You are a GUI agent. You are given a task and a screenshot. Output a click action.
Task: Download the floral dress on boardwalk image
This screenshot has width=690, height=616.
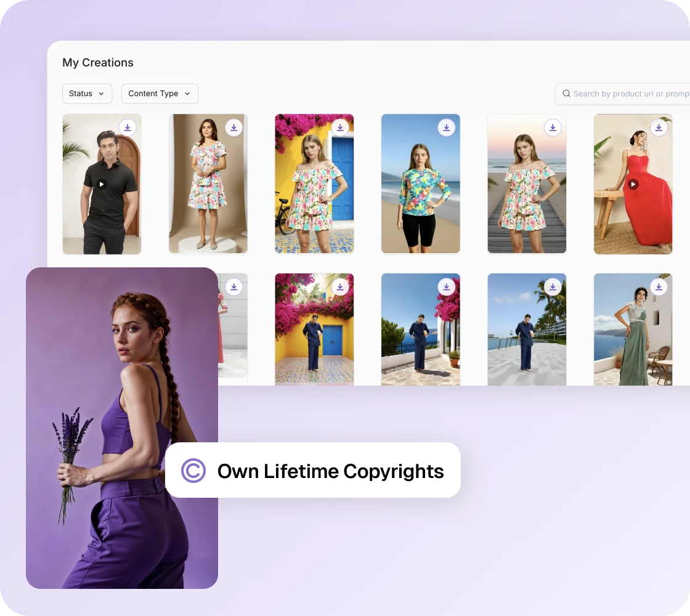pyautogui.click(x=553, y=128)
